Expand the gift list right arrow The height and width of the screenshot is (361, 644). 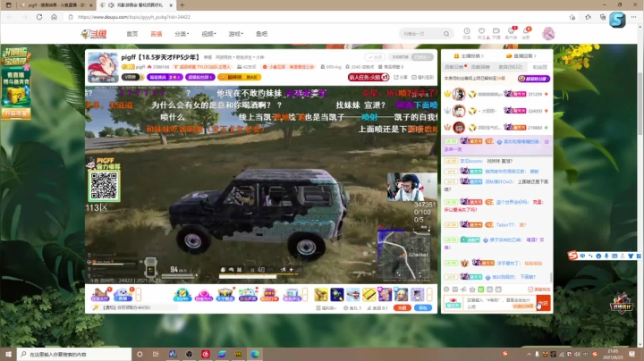pos(429,295)
